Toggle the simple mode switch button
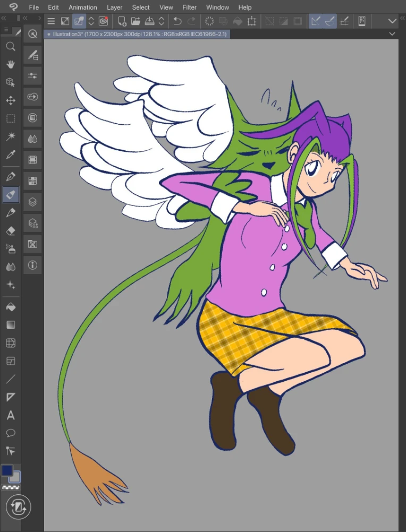This screenshot has width=406, height=532. 65,21
